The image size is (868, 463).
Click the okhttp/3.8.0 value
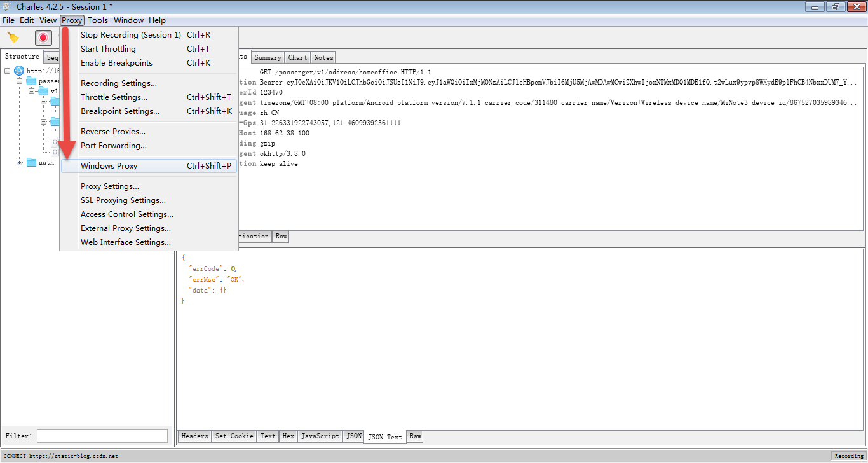point(283,153)
